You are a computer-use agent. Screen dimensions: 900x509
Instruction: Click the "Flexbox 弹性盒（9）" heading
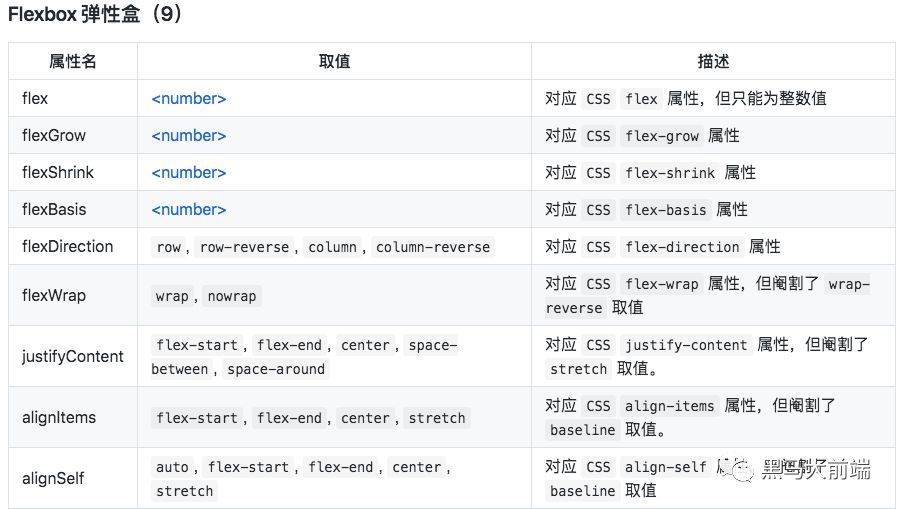click(95, 17)
